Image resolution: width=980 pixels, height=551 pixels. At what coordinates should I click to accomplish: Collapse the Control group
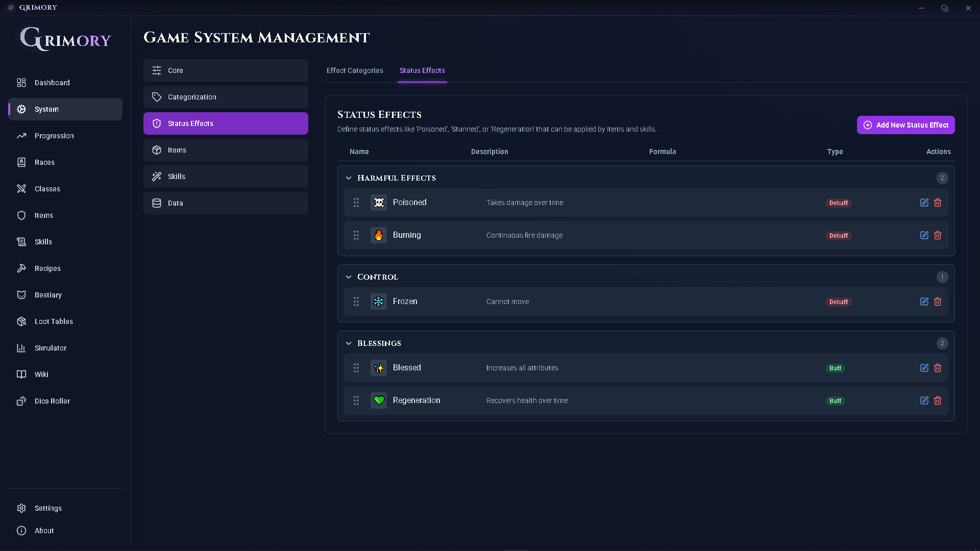pyautogui.click(x=349, y=277)
